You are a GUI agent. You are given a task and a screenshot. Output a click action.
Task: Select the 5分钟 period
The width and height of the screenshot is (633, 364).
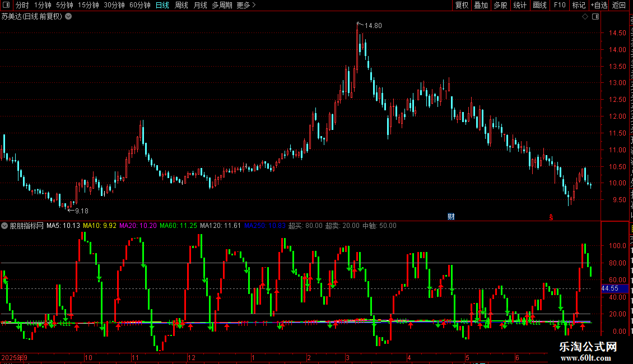(64, 5)
